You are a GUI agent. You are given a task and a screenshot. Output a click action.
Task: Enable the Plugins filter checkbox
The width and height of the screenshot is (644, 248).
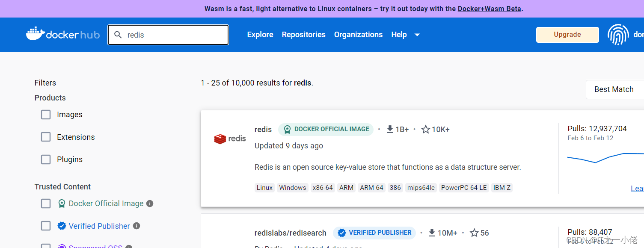pyautogui.click(x=46, y=159)
